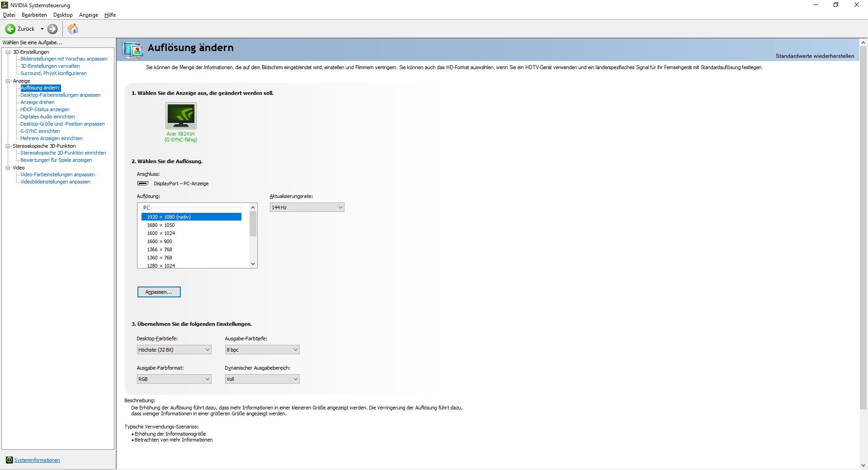The height and width of the screenshot is (470, 868).
Task: Click the DisplayPort connector icon
Action: 143,183
